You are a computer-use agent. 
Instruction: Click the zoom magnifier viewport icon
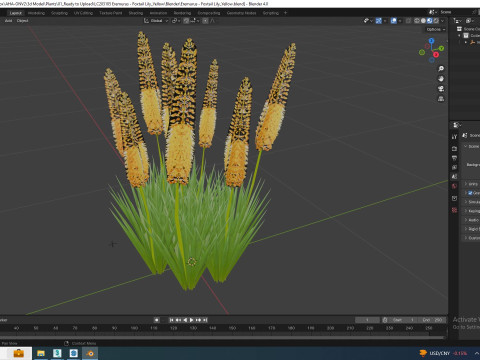point(441,69)
